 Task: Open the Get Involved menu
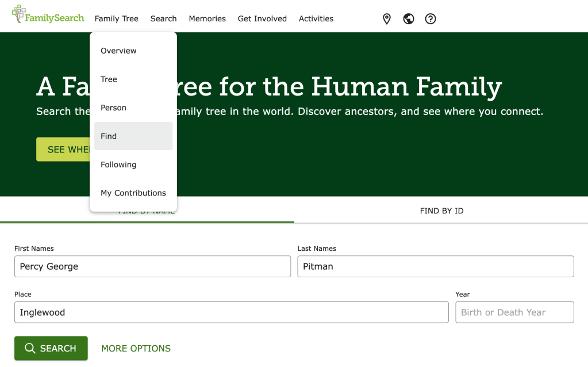tap(262, 19)
